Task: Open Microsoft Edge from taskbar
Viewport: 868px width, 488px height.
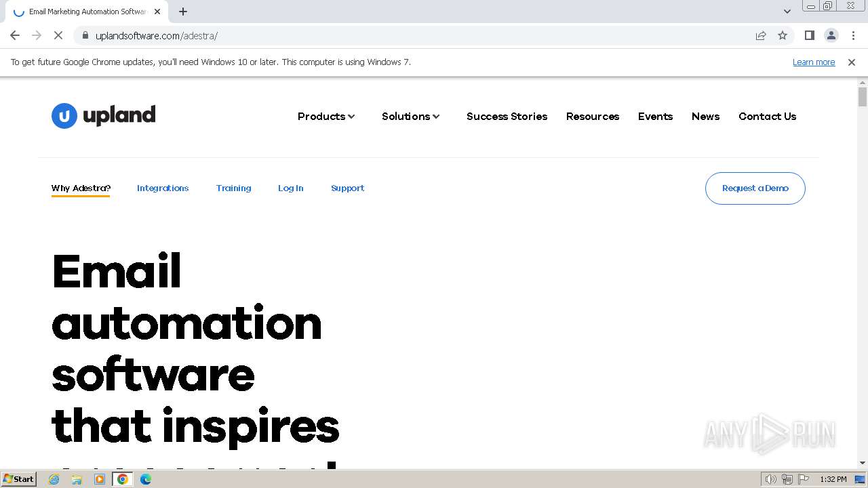Action: (146, 479)
